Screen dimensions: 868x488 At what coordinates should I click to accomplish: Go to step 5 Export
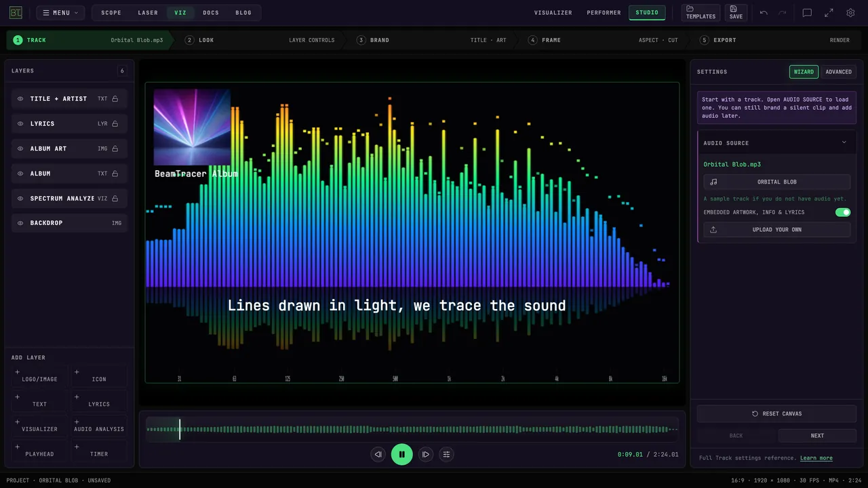pyautogui.click(x=775, y=40)
